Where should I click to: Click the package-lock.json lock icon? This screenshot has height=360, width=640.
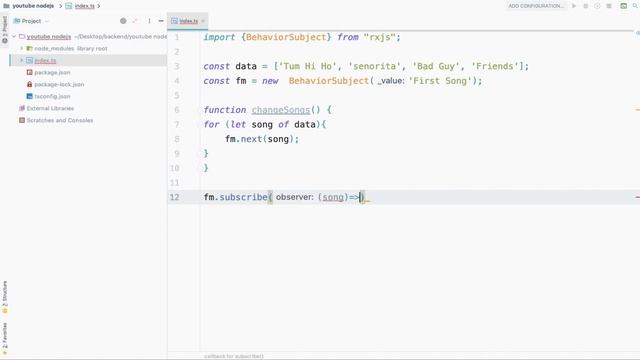(x=29, y=84)
